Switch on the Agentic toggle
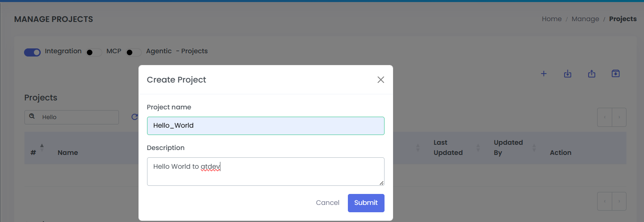 tap(134, 52)
